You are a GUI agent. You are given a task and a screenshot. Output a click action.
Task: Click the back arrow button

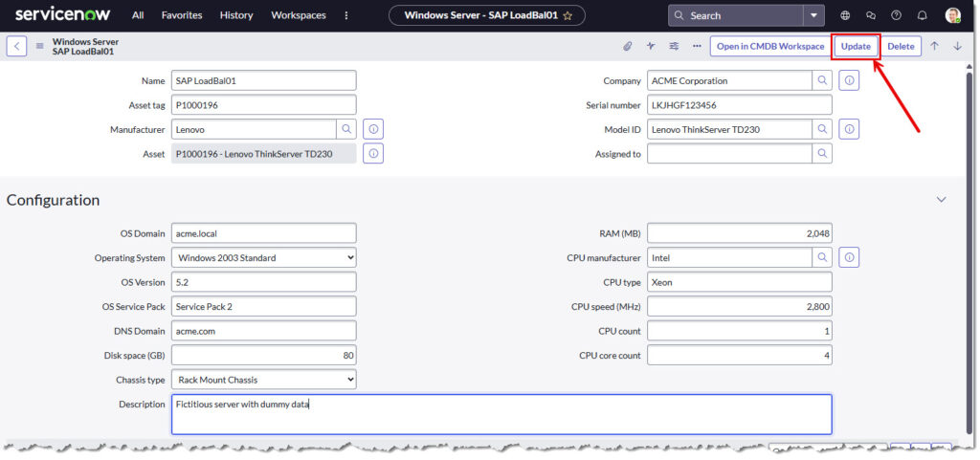coord(16,46)
